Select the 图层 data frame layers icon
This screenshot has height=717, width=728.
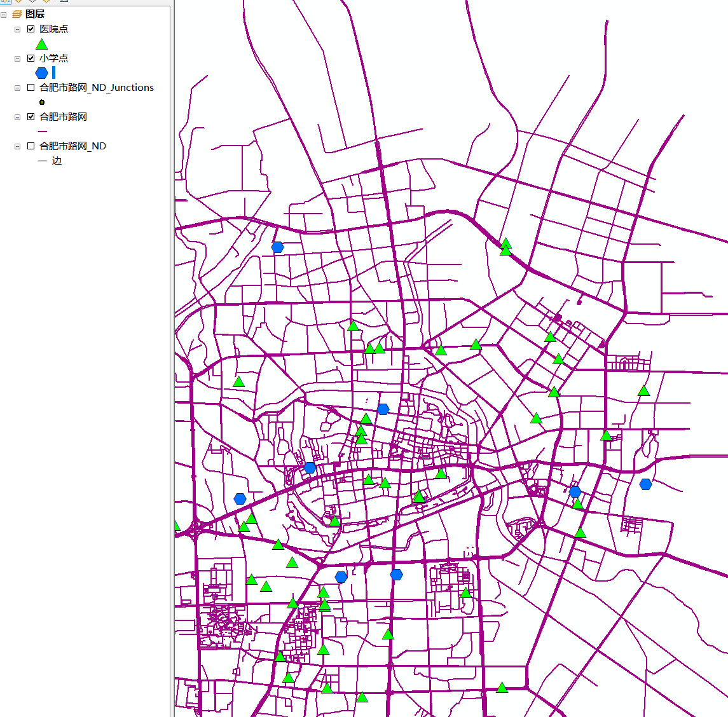point(17,15)
